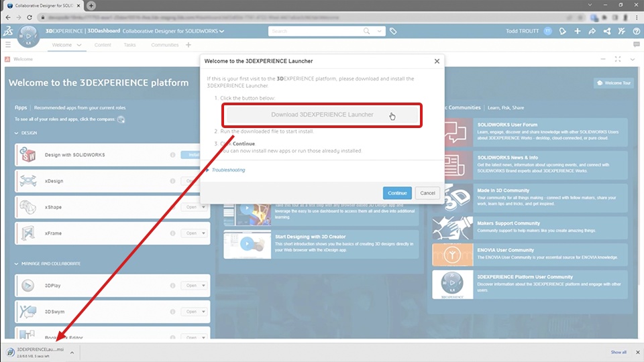The width and height of the screenshot is (644, 362).
Task: Open the 3DSwym Open button dropdown
Action: pos(203,312)
